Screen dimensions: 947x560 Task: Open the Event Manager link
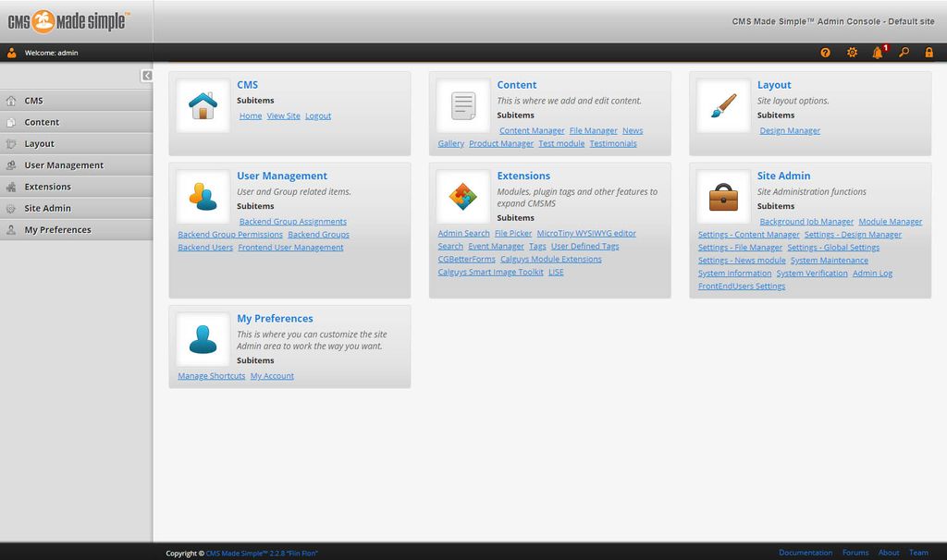496,246
